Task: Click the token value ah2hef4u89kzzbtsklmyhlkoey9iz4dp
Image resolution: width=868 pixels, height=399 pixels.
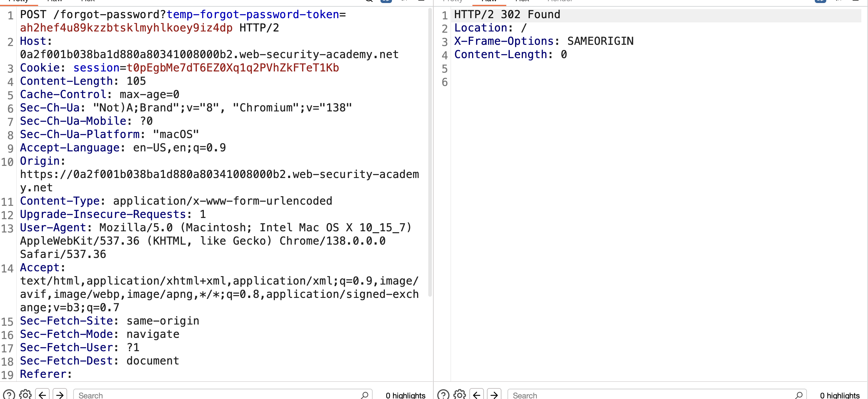Action: (126, 28)
